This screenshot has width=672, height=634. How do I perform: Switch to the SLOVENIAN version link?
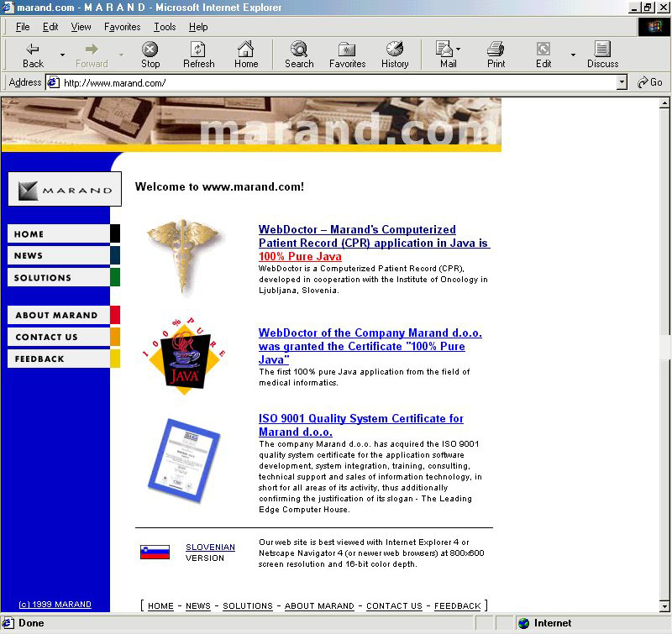click(210, 547)
